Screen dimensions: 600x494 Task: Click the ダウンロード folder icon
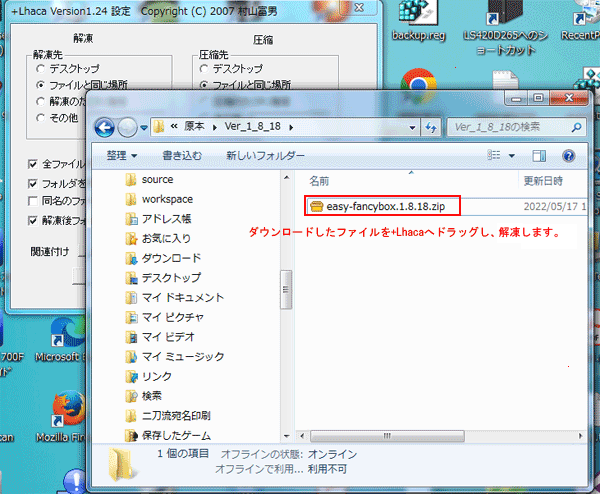pyautogui.click(x=131, y=258)
